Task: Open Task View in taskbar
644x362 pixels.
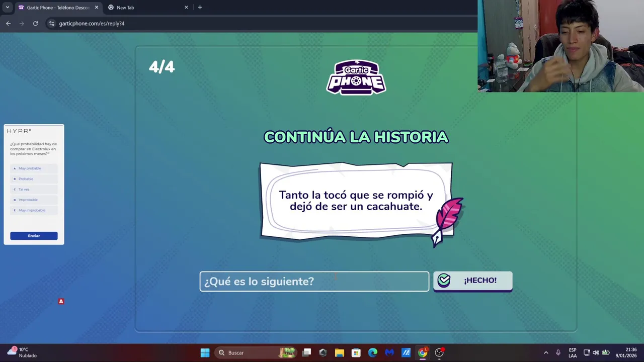Action: point(306,352)
